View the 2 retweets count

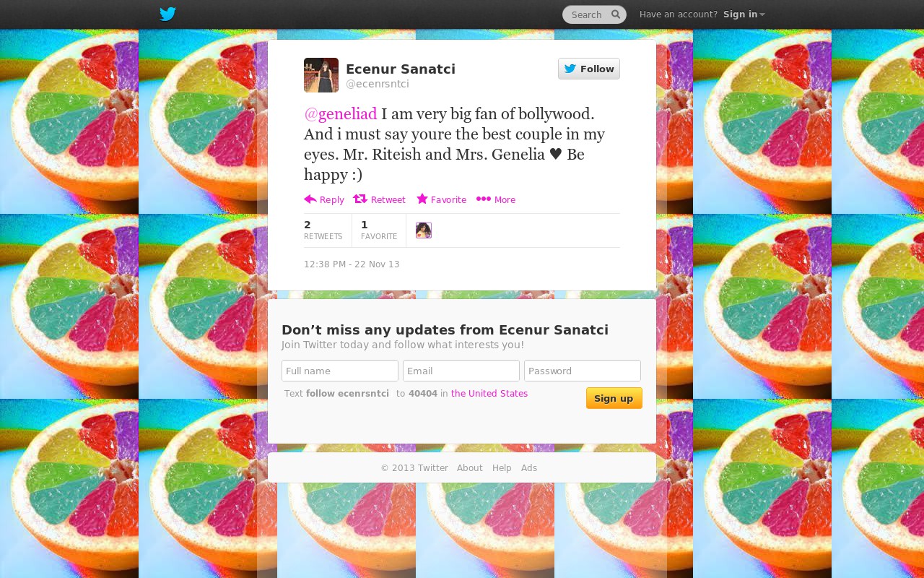coord(323,230)
